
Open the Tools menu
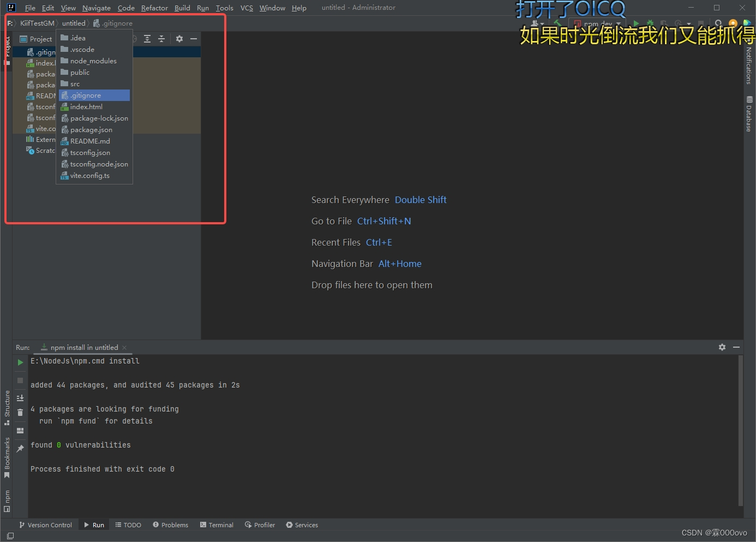coord(224,8)
